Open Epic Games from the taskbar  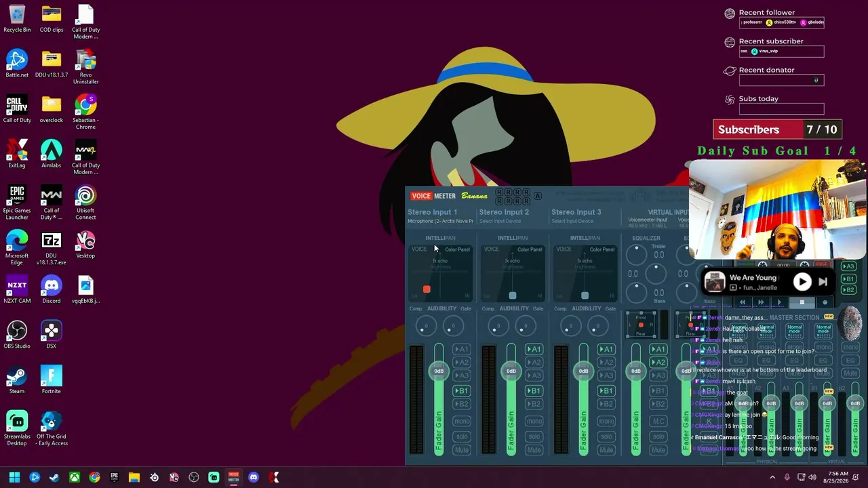coord(114,477)
